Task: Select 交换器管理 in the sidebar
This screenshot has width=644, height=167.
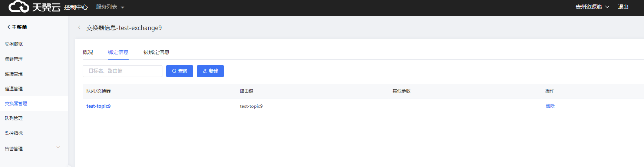Action: click(16, 104)
